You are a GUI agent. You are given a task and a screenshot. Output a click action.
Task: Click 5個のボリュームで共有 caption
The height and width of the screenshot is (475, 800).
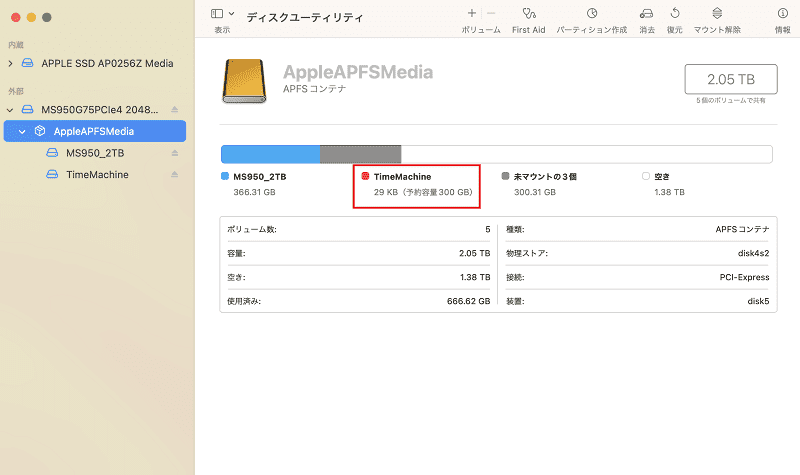[x=731, y=101]
